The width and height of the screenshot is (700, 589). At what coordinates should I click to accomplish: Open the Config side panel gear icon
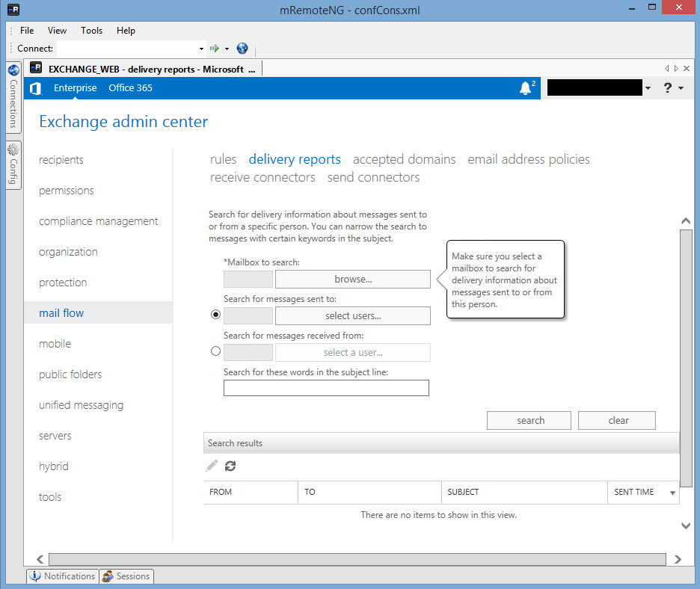pyautogui.click(x=13, y=149)
